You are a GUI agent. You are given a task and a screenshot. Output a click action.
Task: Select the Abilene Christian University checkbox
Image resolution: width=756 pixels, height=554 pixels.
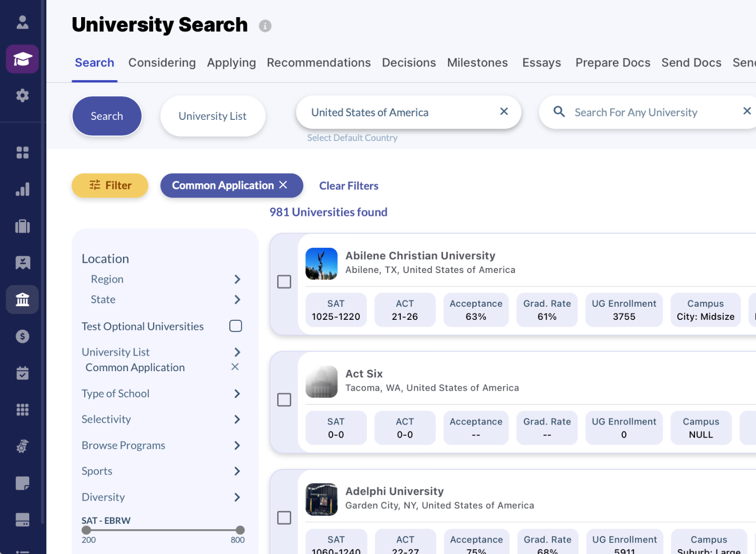tap(284, 282)
